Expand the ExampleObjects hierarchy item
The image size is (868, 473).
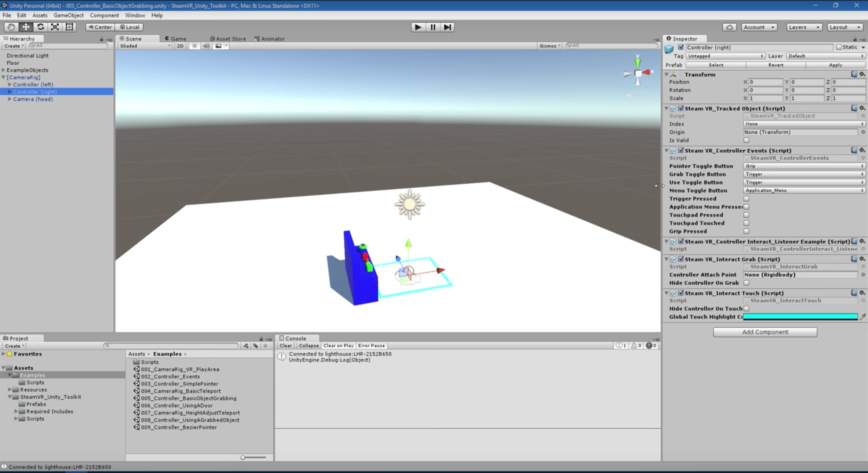[4, 70]
